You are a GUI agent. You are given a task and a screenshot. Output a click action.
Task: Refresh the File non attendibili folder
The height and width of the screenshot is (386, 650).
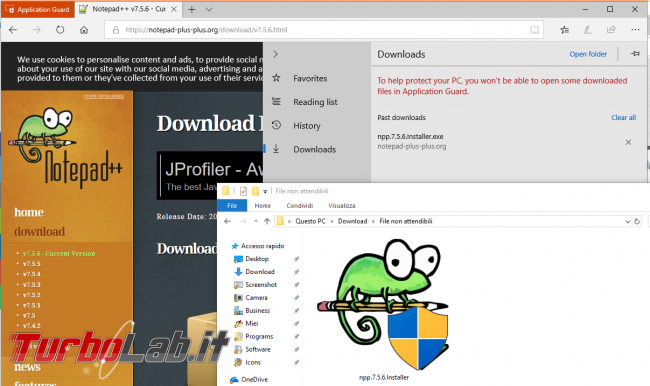tap(637, 221)
